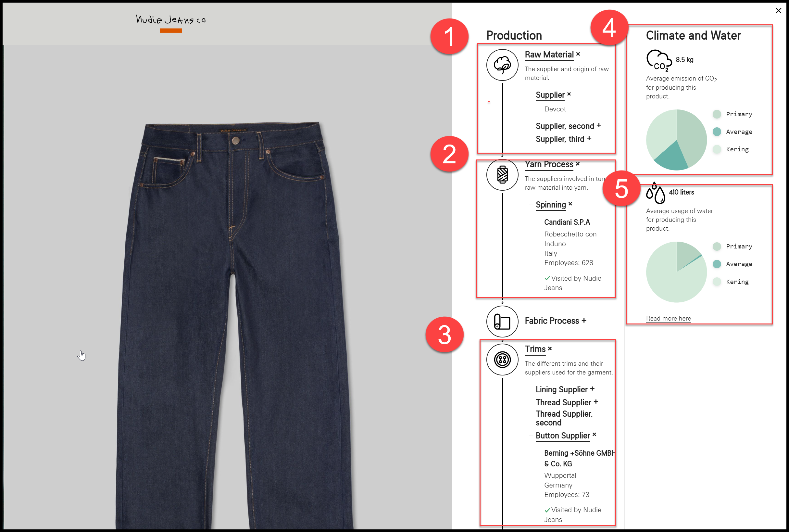Expand the Fabric Process section

(555, 321)
